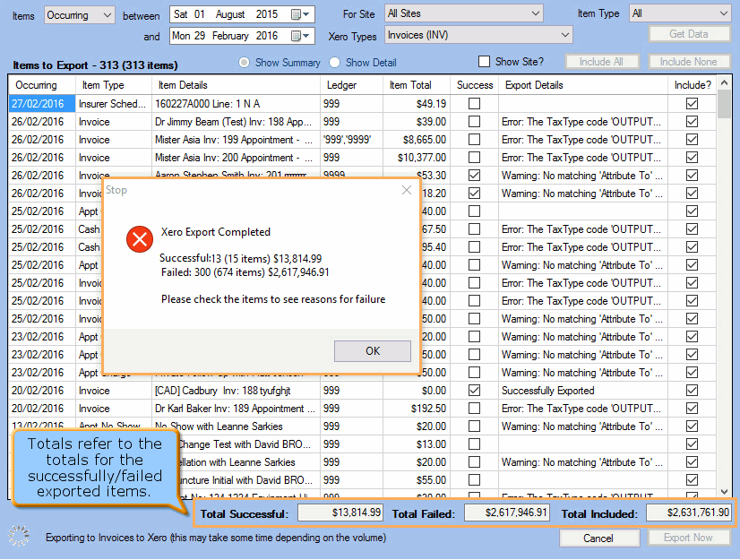Click the 'Items to Export - 313 (313 items)' heading
The width and height of the screenshot is (740, 560).
tap(95, 65)
